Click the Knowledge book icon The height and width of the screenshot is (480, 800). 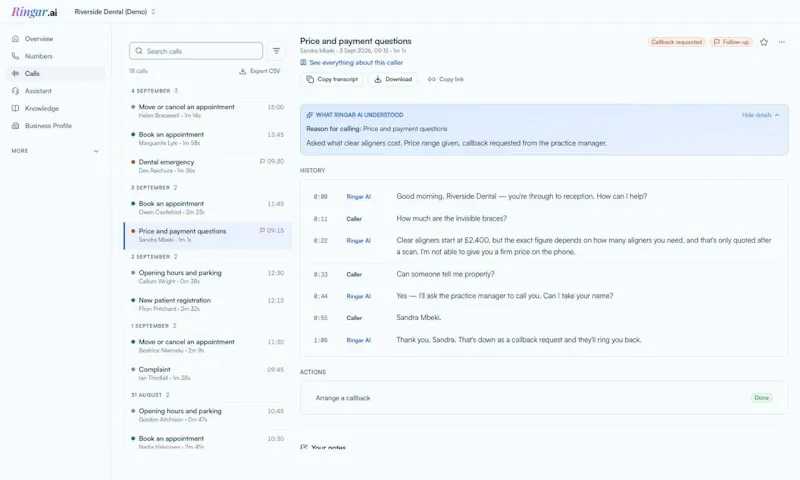click(15, 108)
